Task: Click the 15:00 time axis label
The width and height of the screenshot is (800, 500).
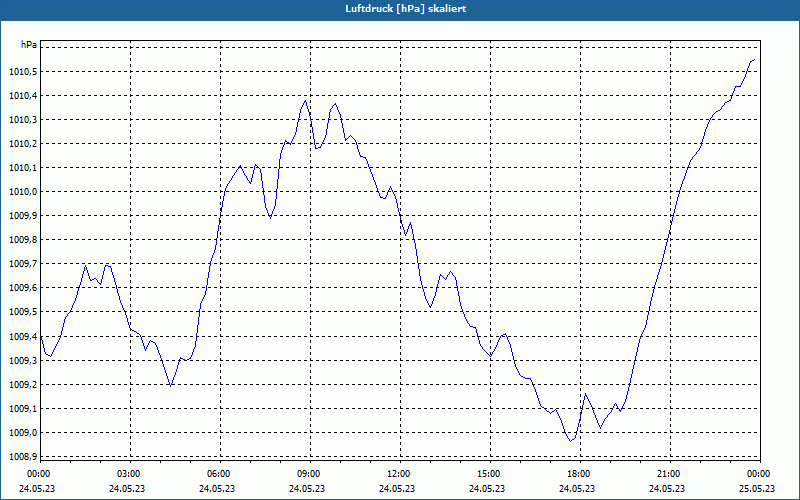Action: pos(489,474)
